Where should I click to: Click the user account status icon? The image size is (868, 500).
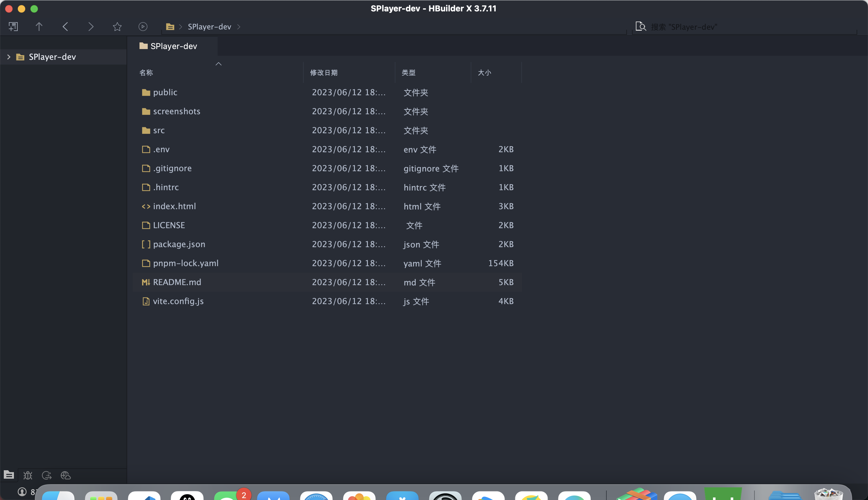[22, 492]
